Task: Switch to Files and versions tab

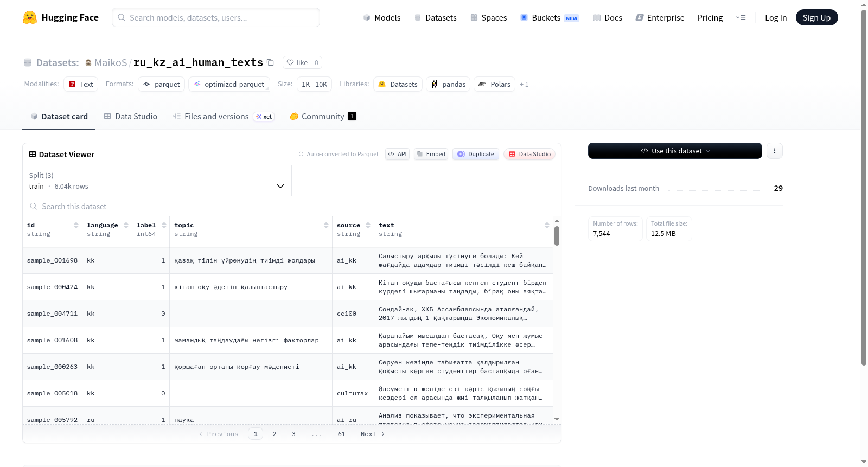Action: pyautogui.click(x=224, y=116)
